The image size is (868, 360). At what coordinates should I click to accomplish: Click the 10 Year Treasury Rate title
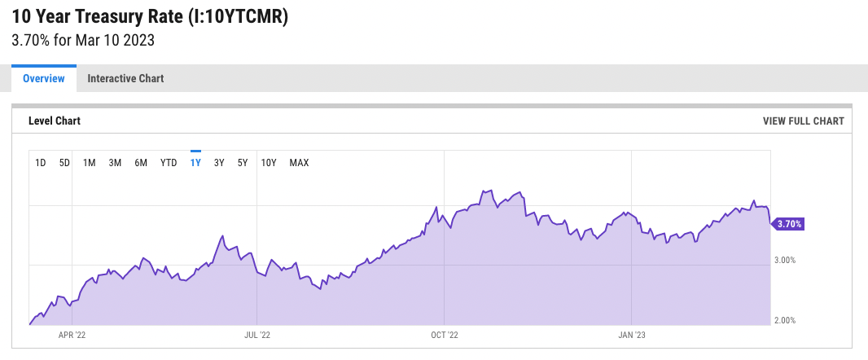pyautogui.click(x=151, y=17)
